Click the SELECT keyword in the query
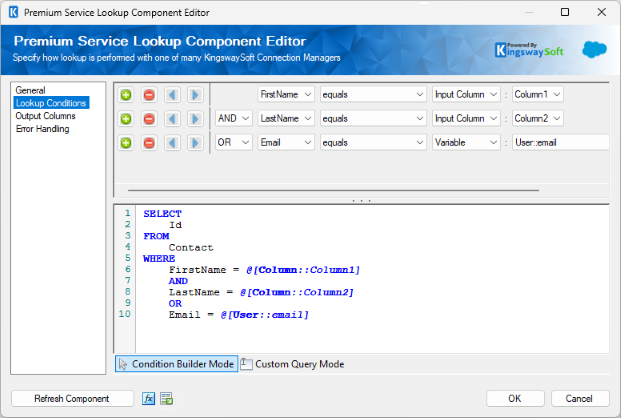This screenshot has height=418, width=621. click(163, 214)
